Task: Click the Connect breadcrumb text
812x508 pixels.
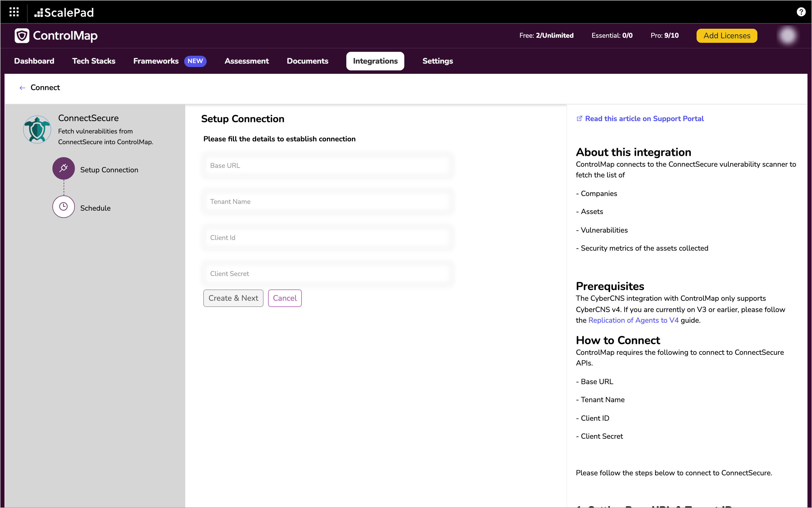Action: click(45, 88)
